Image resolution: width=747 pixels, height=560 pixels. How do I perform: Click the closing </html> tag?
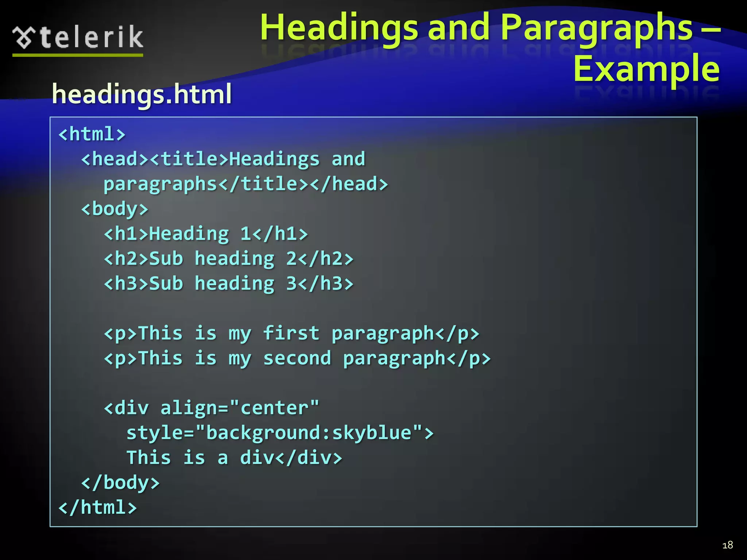[98, 507]
